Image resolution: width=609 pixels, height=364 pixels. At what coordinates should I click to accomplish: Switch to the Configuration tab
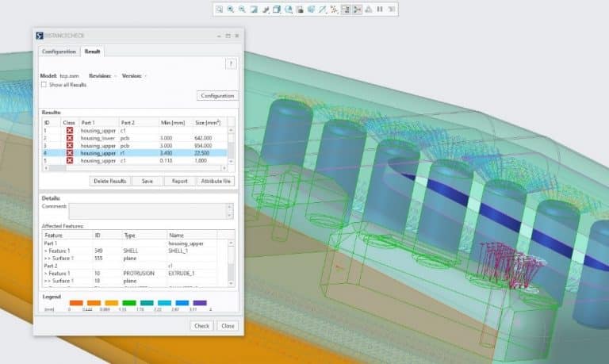[59, 52]
